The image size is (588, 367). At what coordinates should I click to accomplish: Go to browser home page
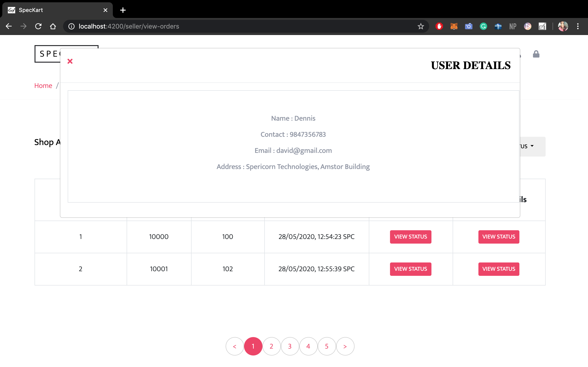click(53, 26)
